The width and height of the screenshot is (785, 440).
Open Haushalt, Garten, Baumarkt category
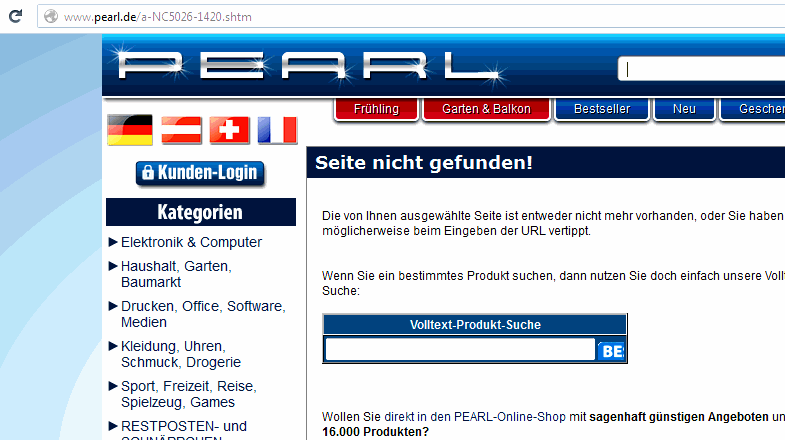(176, 274)
